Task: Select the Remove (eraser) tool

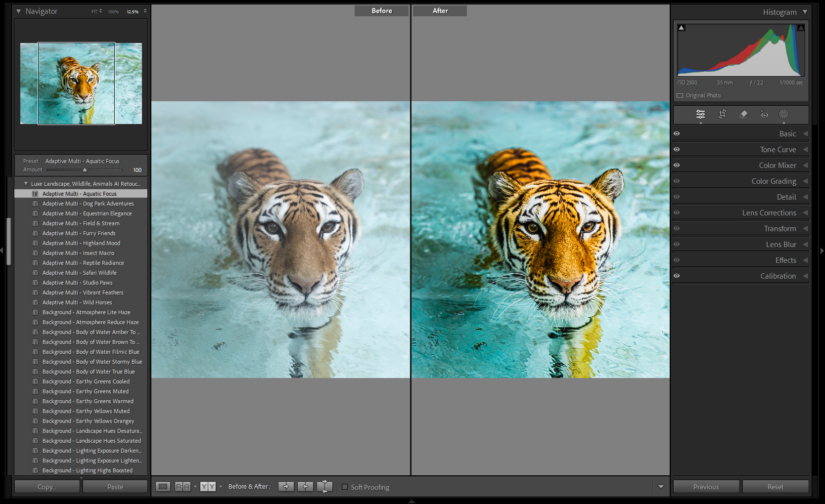Action: pos(743,114)
